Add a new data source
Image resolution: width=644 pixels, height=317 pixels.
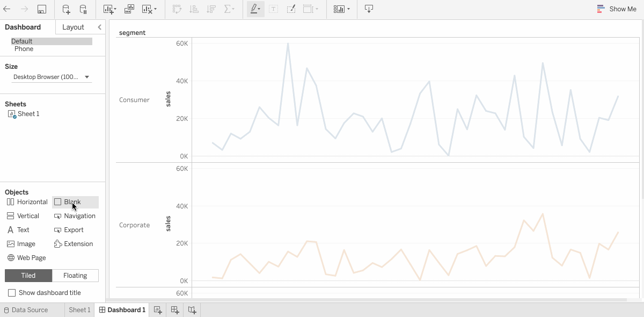coord(66,9)
